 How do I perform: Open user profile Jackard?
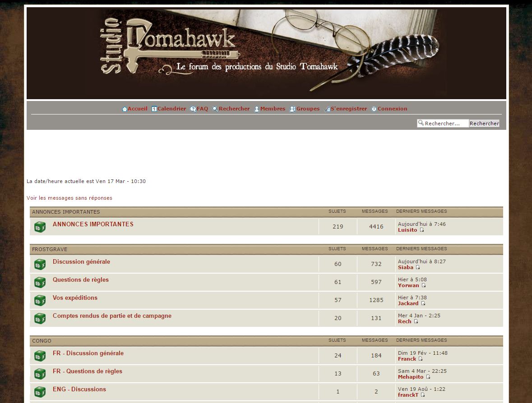[x=408, y=303]
